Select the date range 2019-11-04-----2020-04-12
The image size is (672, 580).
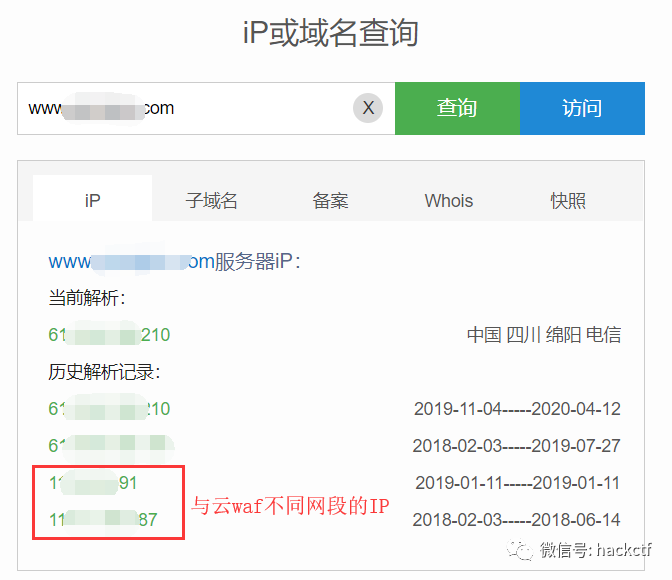[x=517, y=409]
